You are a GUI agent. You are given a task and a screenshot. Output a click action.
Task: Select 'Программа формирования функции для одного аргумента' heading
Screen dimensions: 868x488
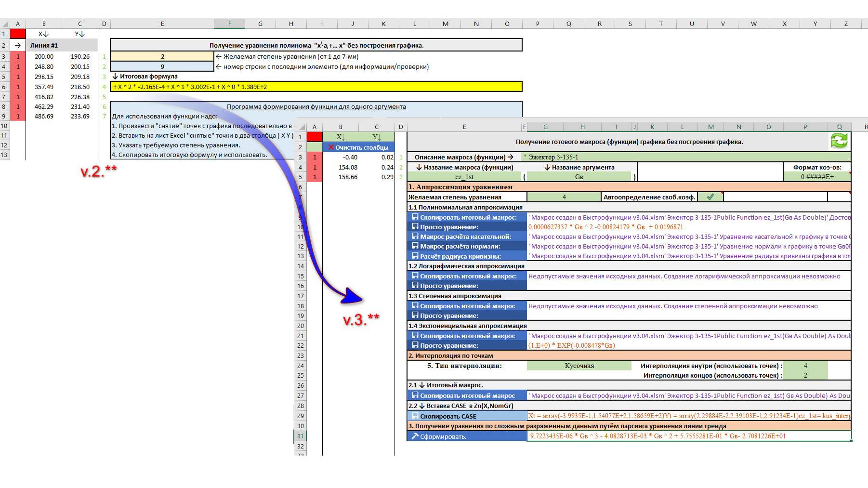316,106
